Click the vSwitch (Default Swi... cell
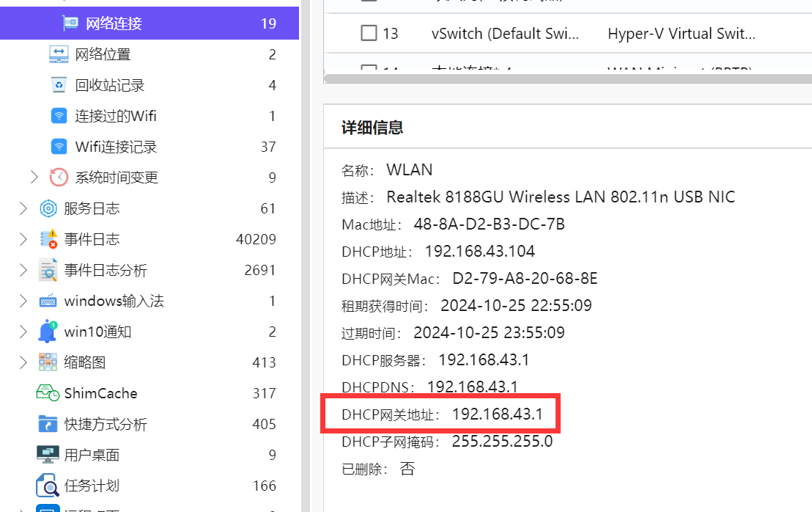Screen dimensions: 812x512 point(505,34)
